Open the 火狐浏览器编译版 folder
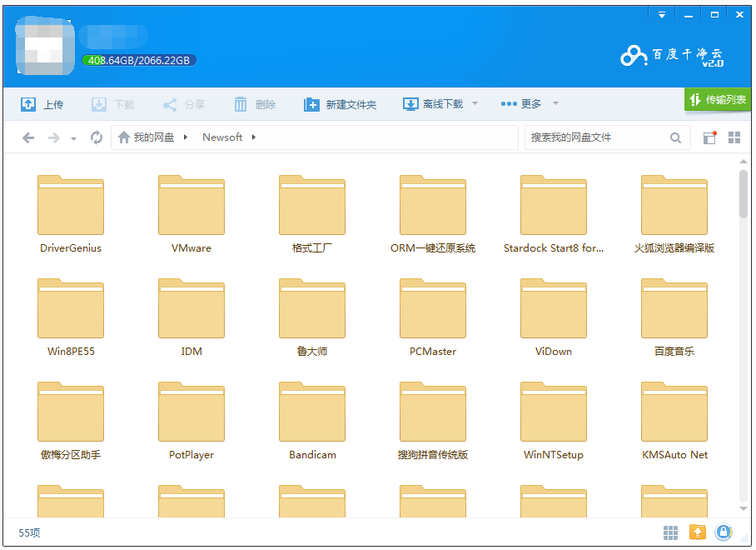 click(674, 214)
